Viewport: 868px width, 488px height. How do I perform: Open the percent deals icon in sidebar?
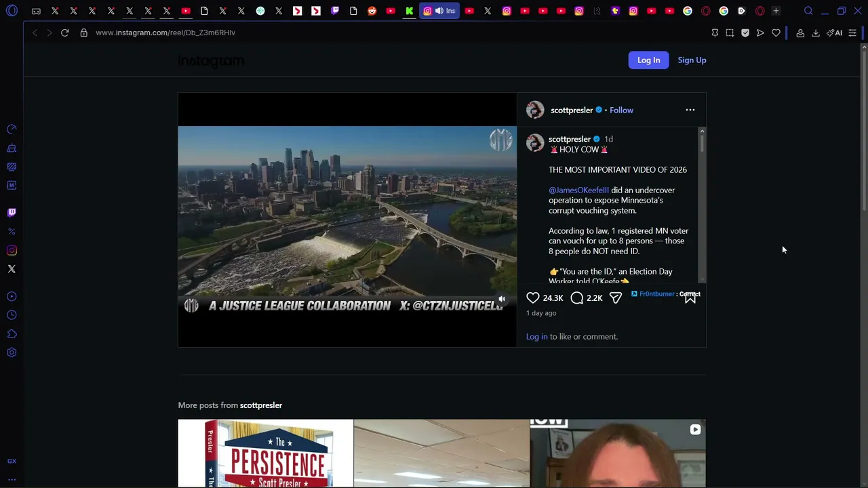pyautogui.click(x=12, y=232)
